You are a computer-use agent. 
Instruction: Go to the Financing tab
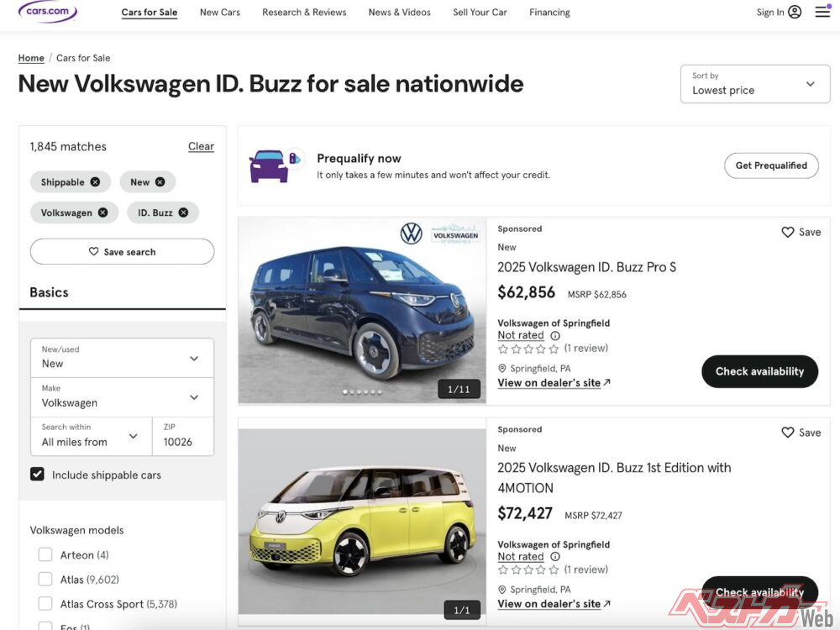549,13
